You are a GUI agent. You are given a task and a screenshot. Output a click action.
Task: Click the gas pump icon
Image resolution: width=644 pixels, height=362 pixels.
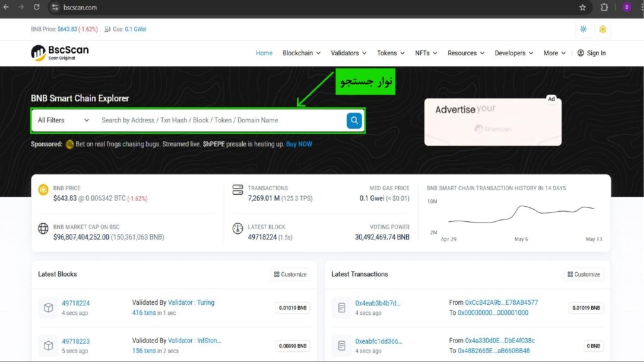coord(107,29)
